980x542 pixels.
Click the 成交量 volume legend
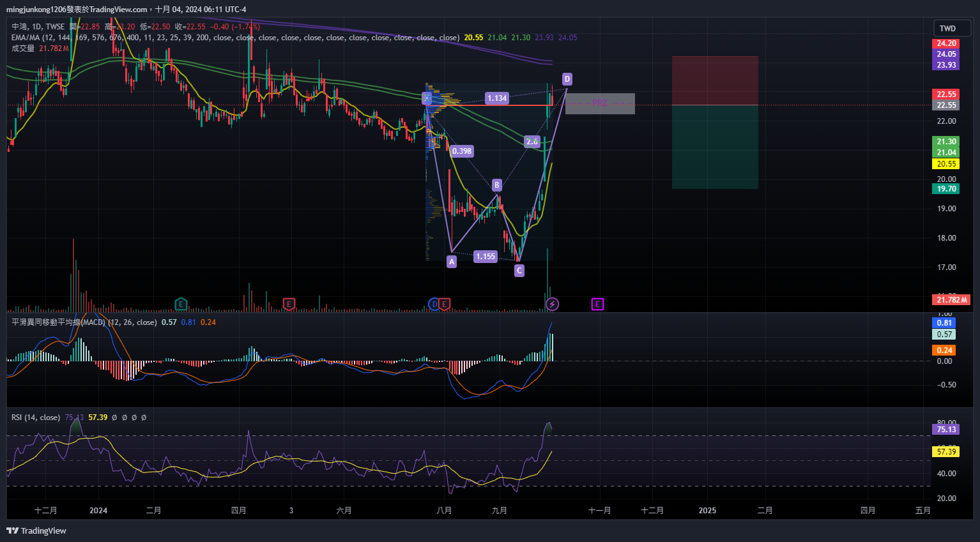[x=23, y=49]
